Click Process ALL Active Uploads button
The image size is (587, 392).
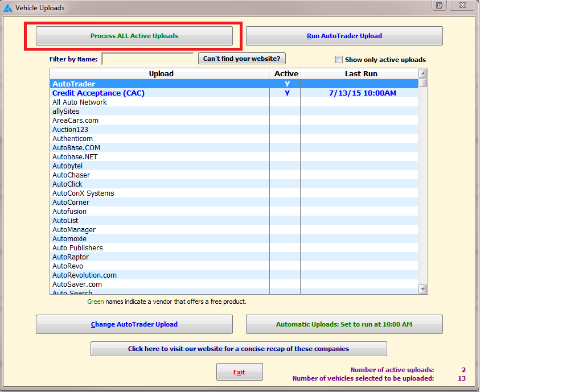134,36
